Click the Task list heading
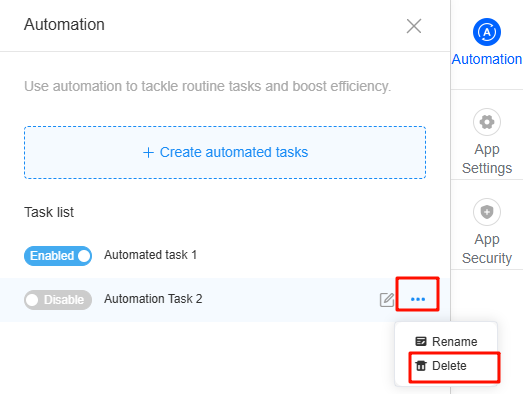523x394 pixels. click(x=49, y=212)
